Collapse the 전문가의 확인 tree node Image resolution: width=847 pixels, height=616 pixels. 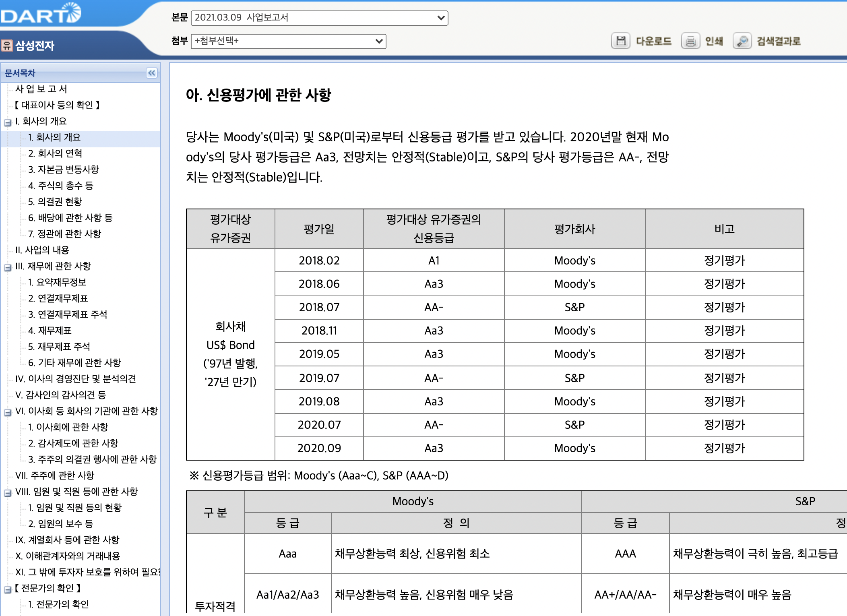click(x=7, y=589)
